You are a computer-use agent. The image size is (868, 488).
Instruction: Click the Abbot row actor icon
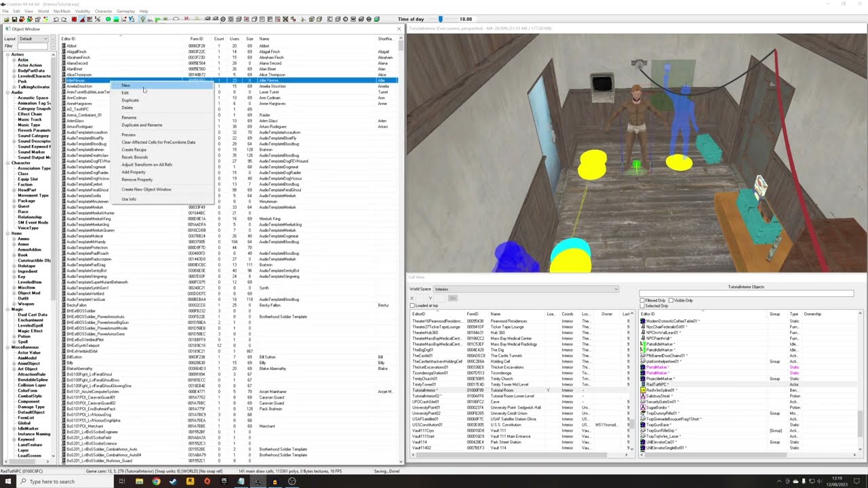(64, 46)
